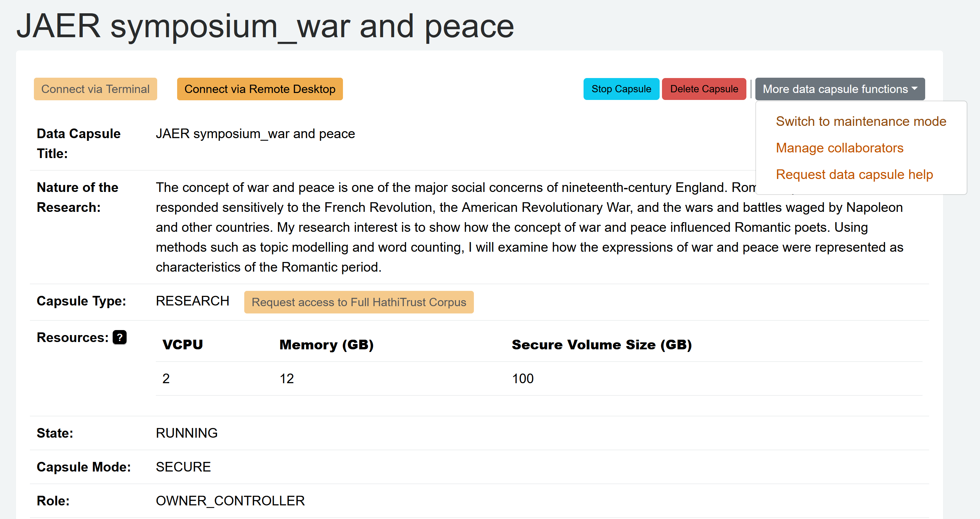980x519 pixels.
Task: Select Switch to maintenance mode
Action: [x=861, y=121]
